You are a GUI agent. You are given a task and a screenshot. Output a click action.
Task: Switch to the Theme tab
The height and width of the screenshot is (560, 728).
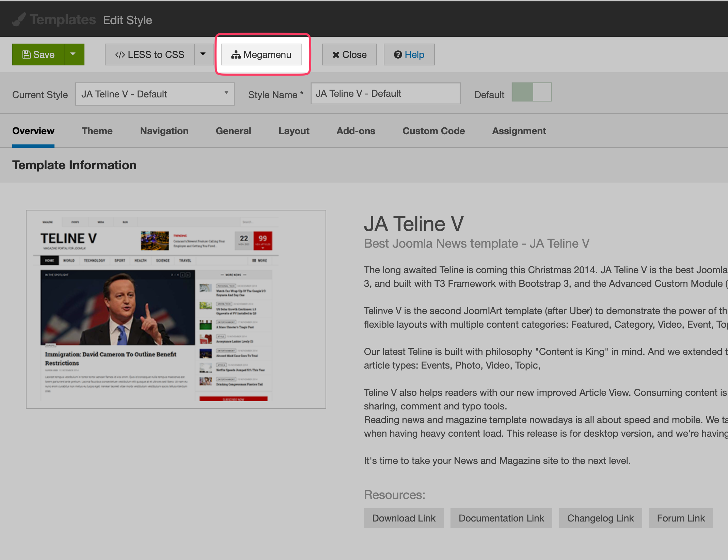point(97,131)
